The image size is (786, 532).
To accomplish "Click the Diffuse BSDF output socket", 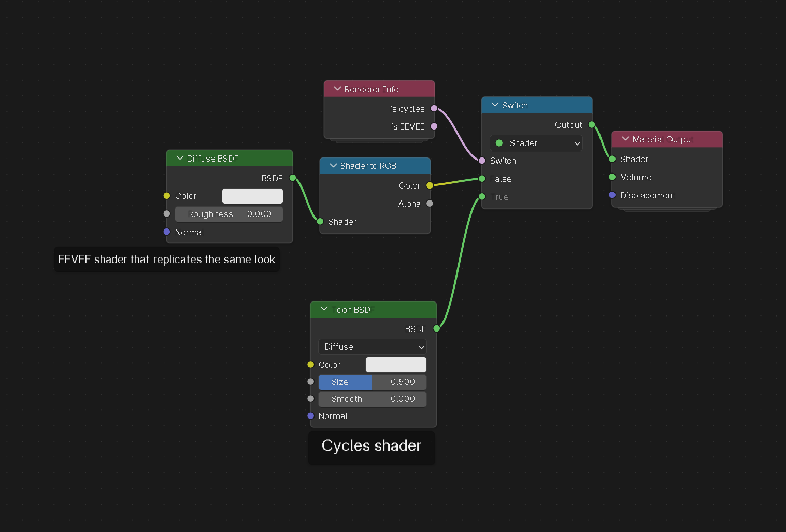I will click(293, 178).
